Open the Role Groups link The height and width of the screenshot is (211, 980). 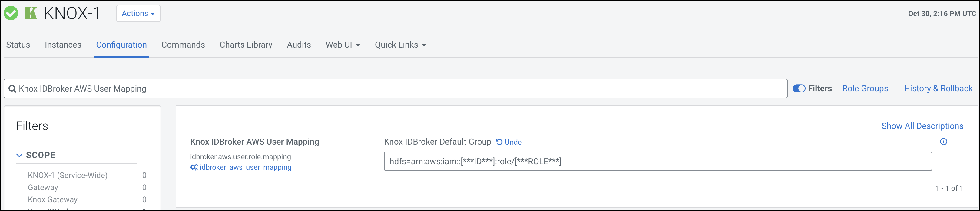pos(865,88)
